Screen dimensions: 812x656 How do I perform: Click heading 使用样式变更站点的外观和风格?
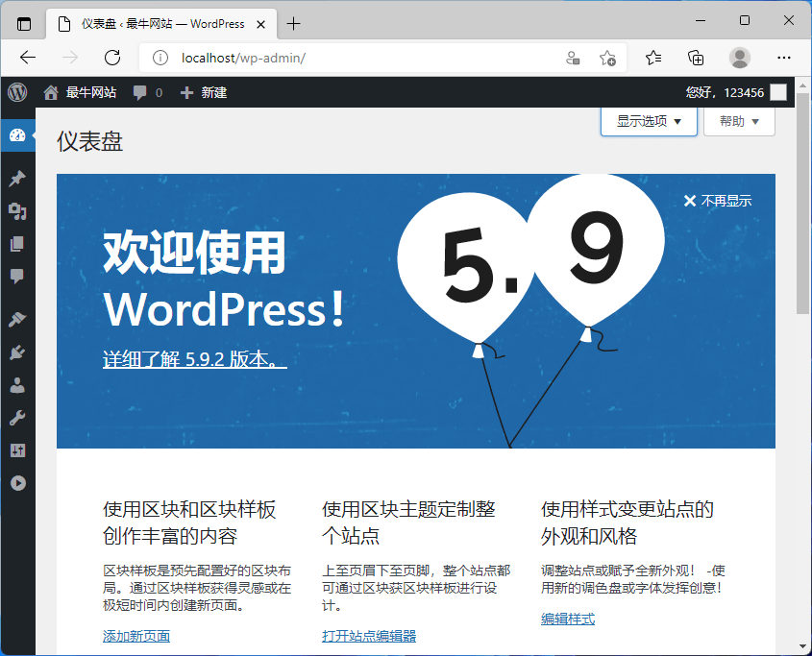627,522
